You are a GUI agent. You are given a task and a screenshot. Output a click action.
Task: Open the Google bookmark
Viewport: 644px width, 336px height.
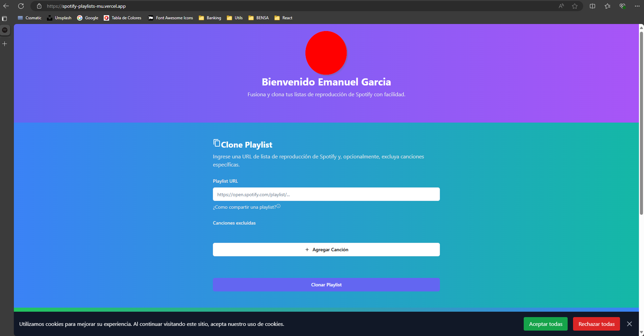coord(88,18)
